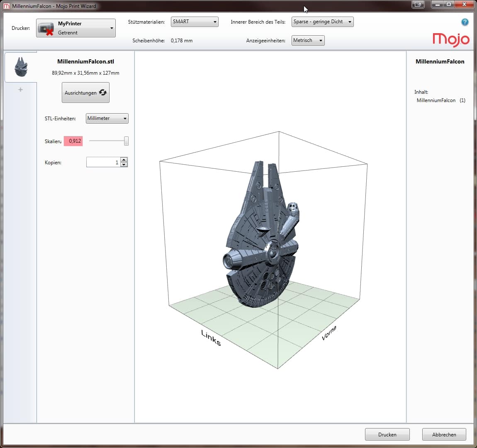Image resolution: width=477 pixels, height=448 pixels.
Task: Click the Scheibenhöhe value 0,178 mm
Action: [182, 41]
